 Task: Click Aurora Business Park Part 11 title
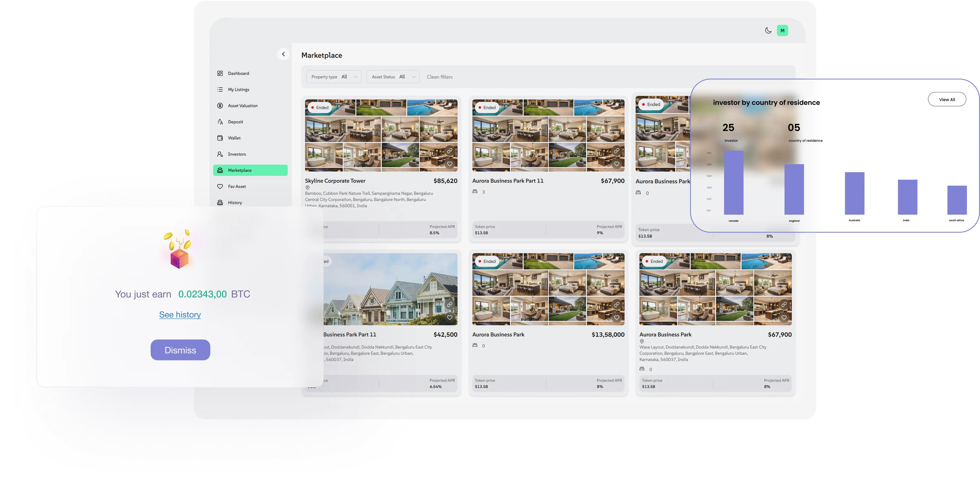508,181
